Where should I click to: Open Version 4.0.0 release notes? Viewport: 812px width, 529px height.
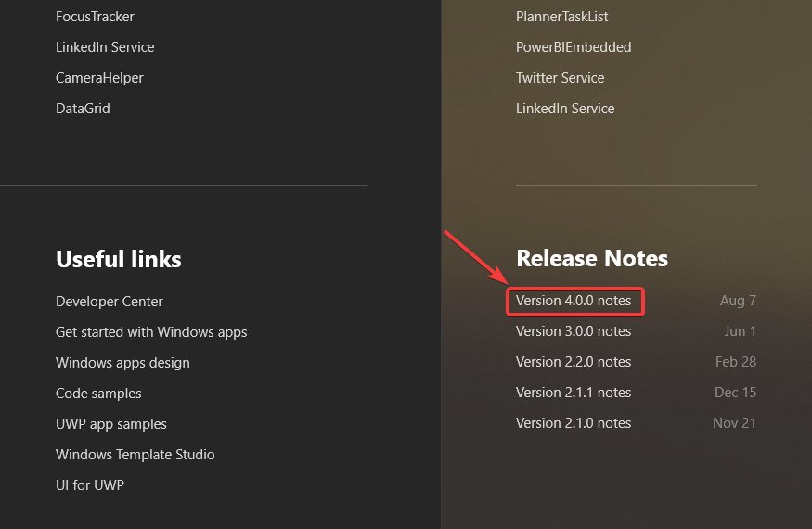coord(574,301)
